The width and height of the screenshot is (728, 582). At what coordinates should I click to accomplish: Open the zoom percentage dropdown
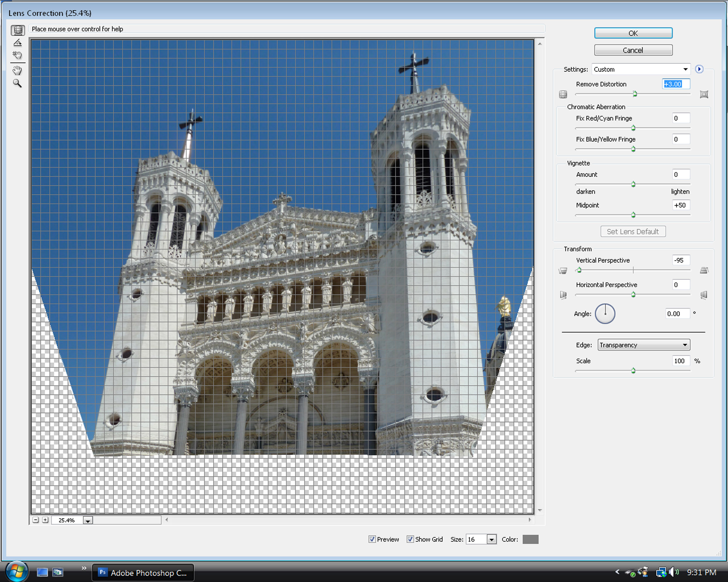pos(88,521)
